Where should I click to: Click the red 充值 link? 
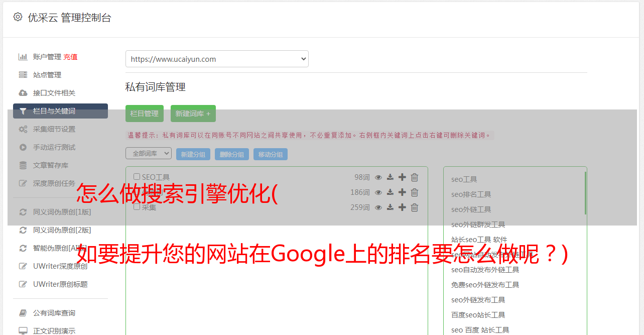70,57
